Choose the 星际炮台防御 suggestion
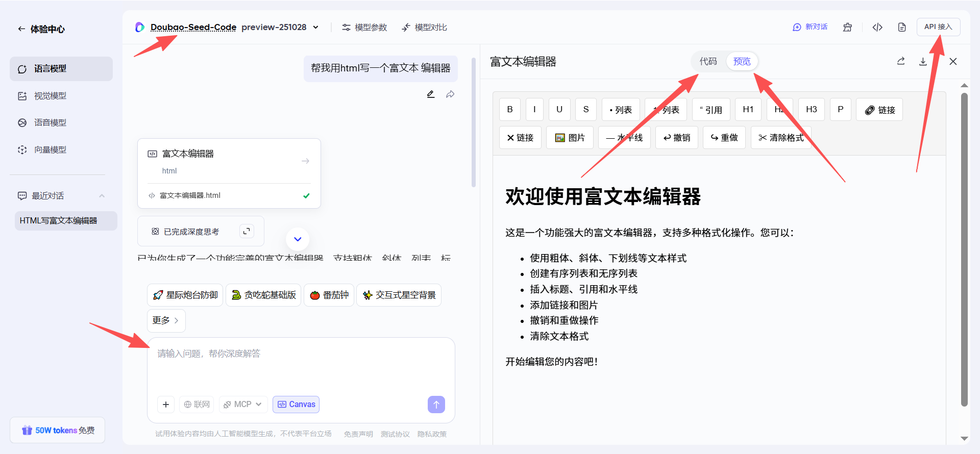This screenshot has height=454, width=980. pos(185,295)
